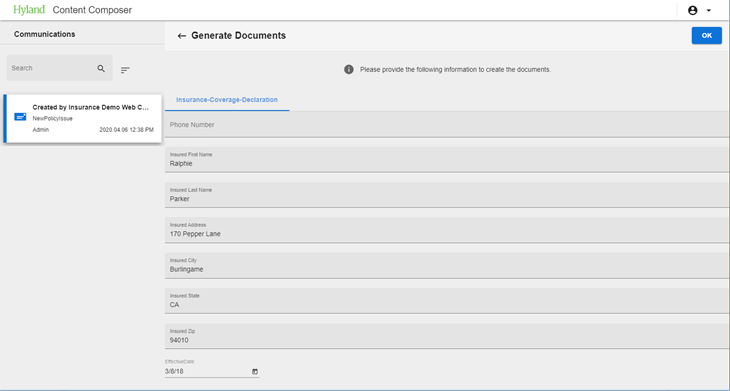Click the Hyland logo

pos(29,10)
